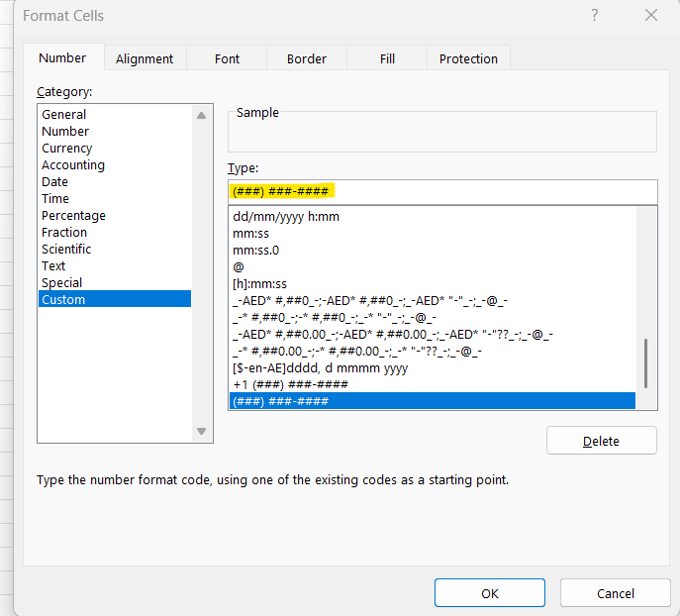
Task: Select the _-* #,##0.00_- format code
Action: 432,351
